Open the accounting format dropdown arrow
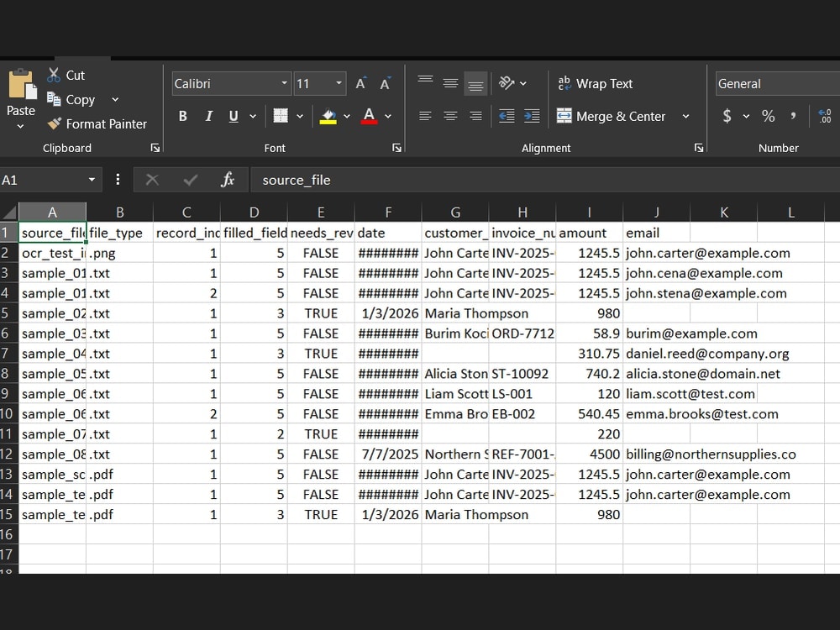 click(x=746, y=116)
